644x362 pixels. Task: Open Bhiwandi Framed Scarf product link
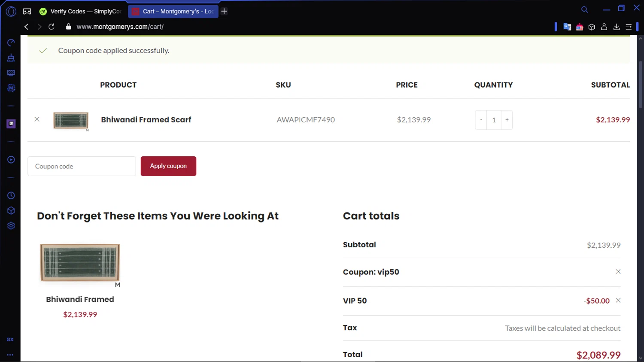click(146, 120)
